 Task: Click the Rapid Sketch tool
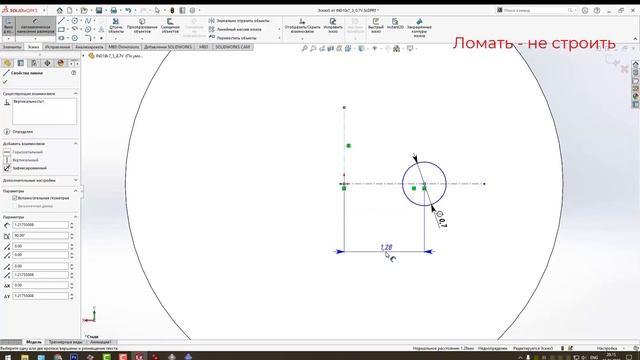(376, 25)
